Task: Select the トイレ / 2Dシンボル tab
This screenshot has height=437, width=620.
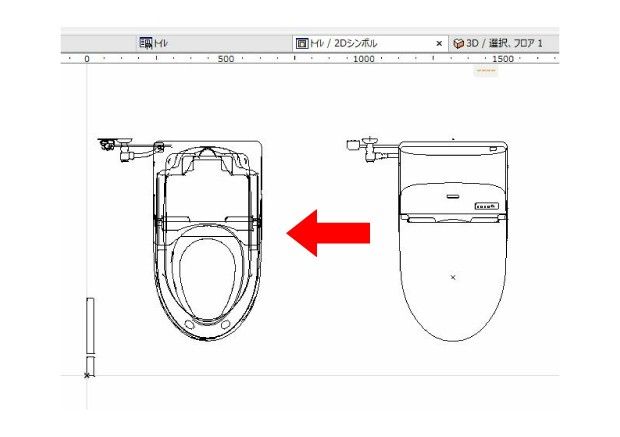Action: click(x=370, y=43)
